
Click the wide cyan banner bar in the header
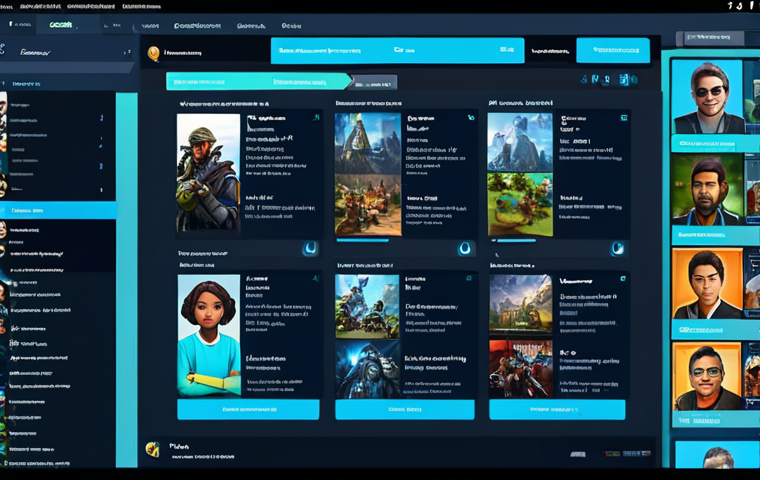pos(397,50)
